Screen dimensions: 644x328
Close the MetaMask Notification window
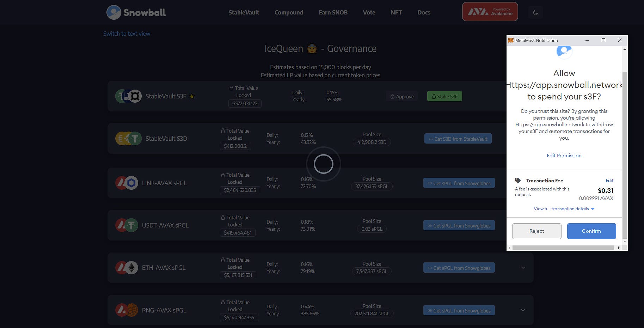point(620,40)
